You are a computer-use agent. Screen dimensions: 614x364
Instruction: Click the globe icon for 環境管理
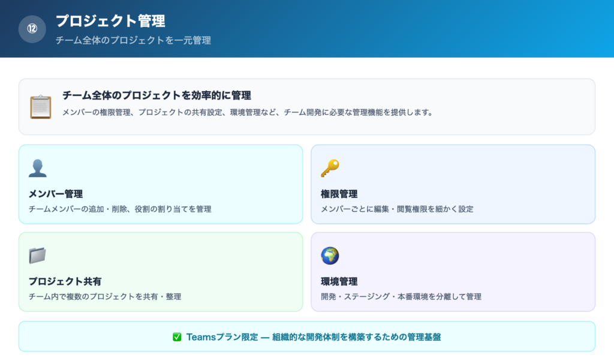coord(329,256)
